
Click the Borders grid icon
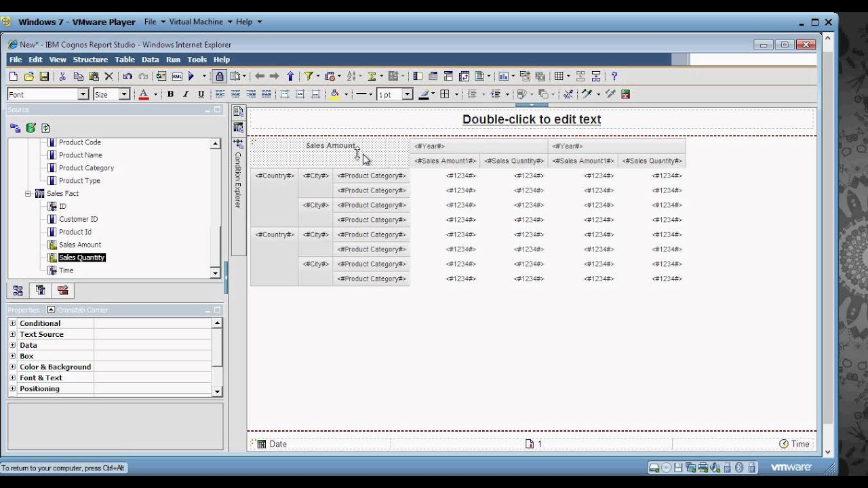(445, 94)
